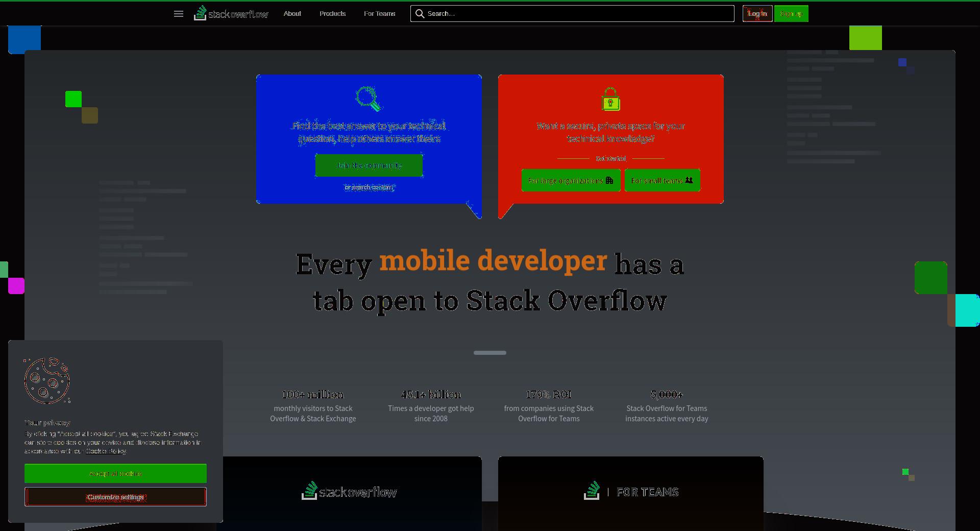Click 'Times a developer got help' text
The height and width of the screenshot is (531, 980).
(x=431, y=414)
